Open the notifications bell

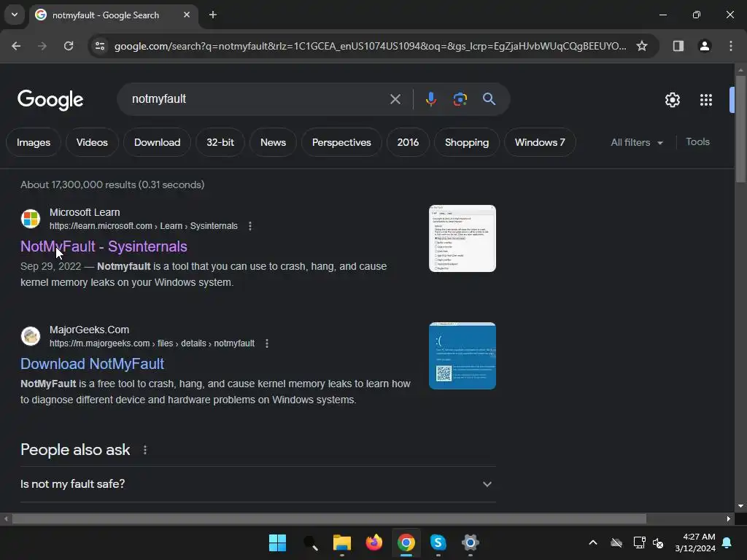point(727,542)
